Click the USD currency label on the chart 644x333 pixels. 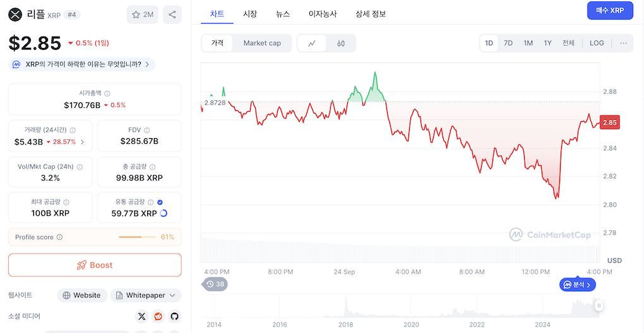[x=614, y=260]
